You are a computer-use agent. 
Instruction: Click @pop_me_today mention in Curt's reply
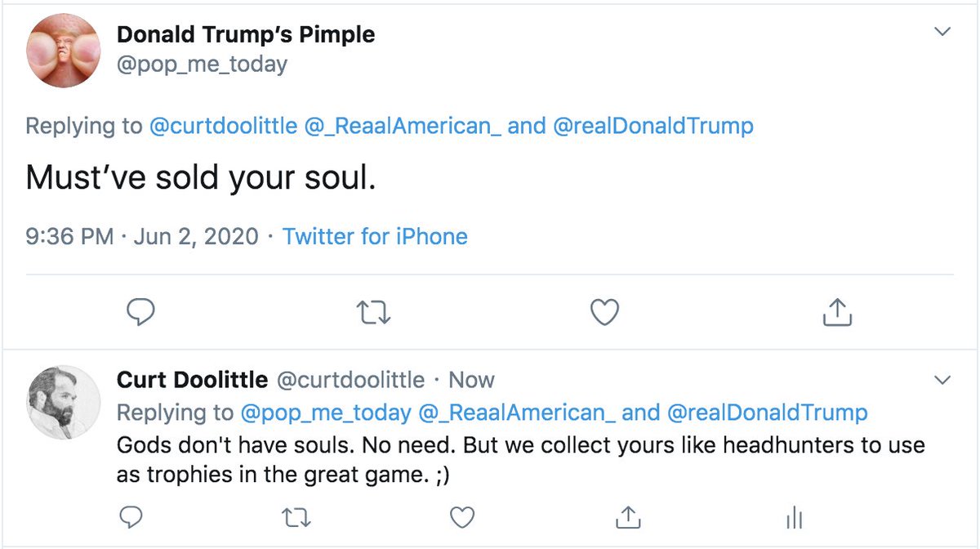(324, 413)
